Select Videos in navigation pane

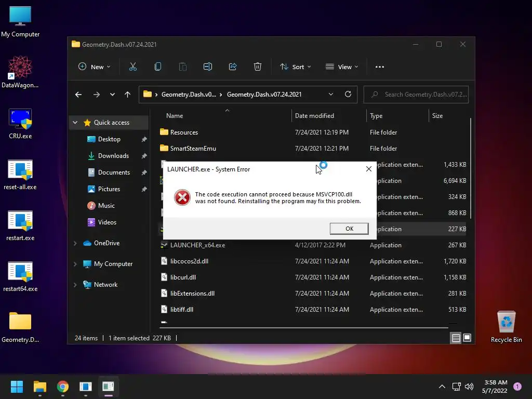(107, 222)
